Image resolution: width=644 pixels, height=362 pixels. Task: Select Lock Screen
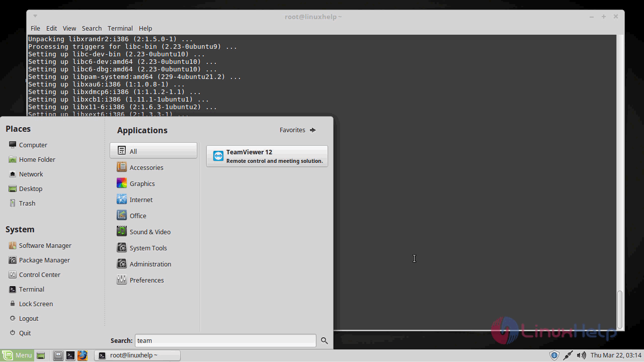pyautogui.click(x=31, y=304)
